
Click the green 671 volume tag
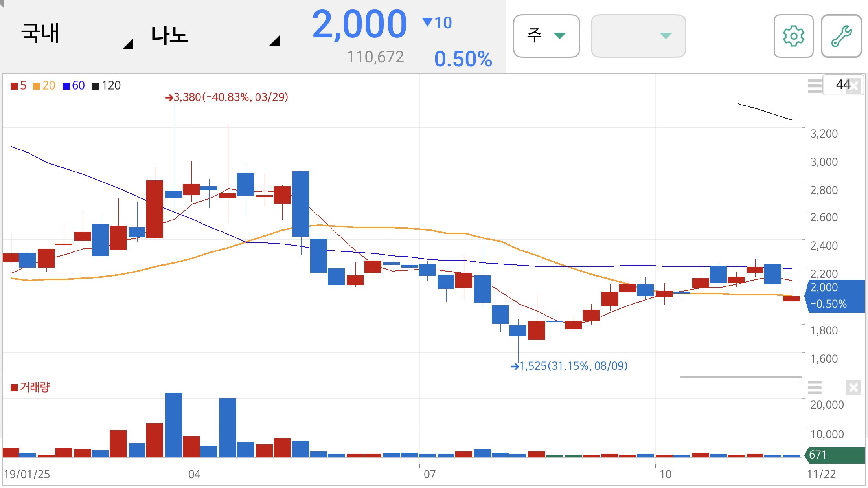click(835, 455)
